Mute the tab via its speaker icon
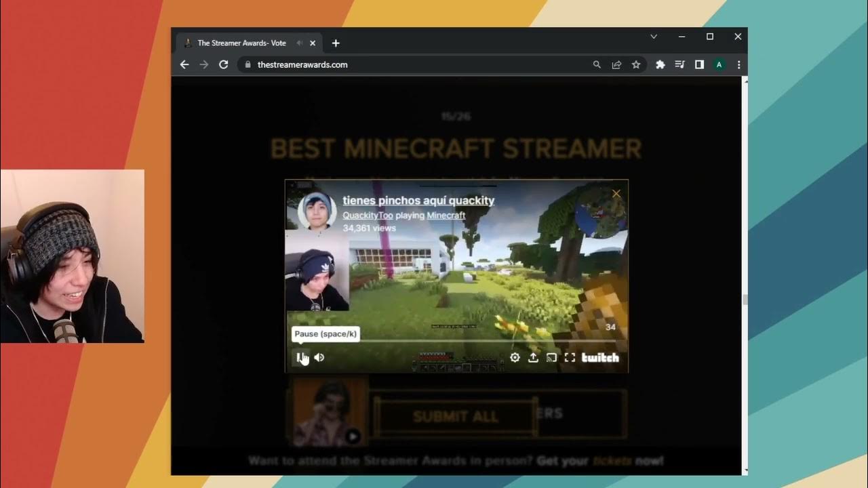The height and width of the screenshot is (488, 868). (x=300, y=43)
